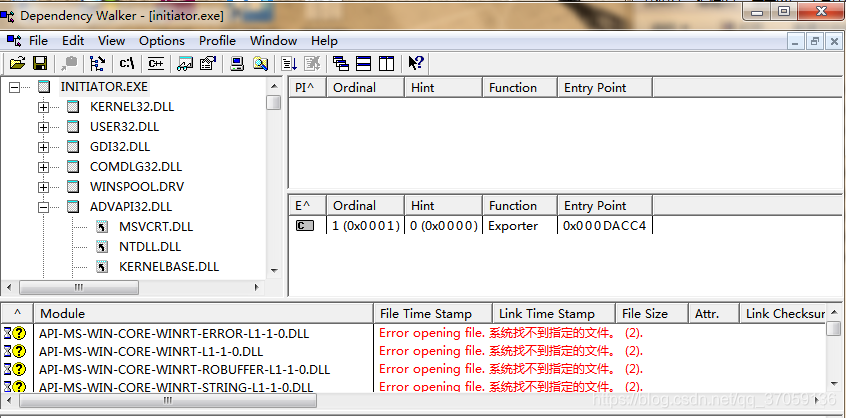The height and width of the screenshot is (418, 846).
Task: Expand the COMDLG32.DLL tree node
Action: 44,167
